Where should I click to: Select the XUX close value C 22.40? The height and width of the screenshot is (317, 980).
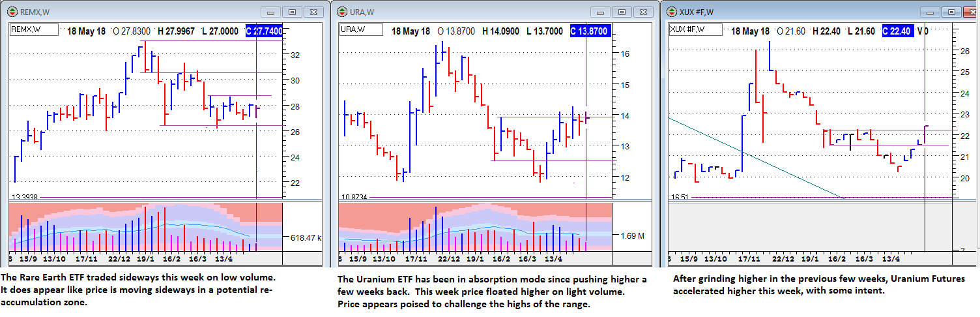pos(897,31)
